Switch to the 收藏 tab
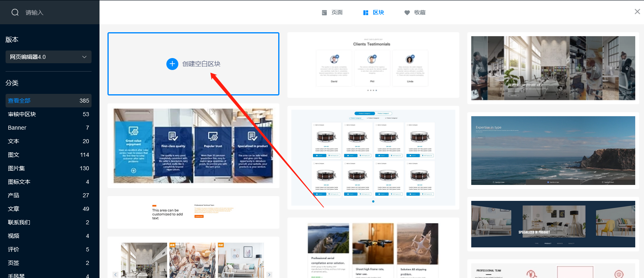 point(420,13)
